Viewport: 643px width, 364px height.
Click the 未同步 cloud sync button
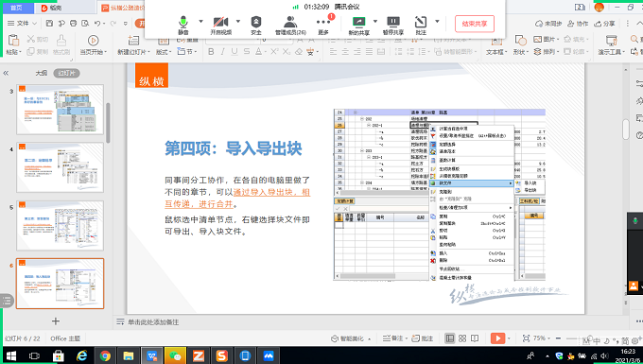548,24
